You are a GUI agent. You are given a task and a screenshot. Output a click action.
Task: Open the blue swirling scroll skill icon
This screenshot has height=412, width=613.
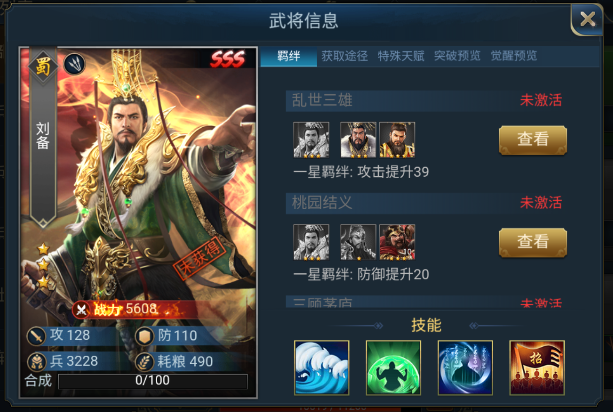click(x=465, y=367)
